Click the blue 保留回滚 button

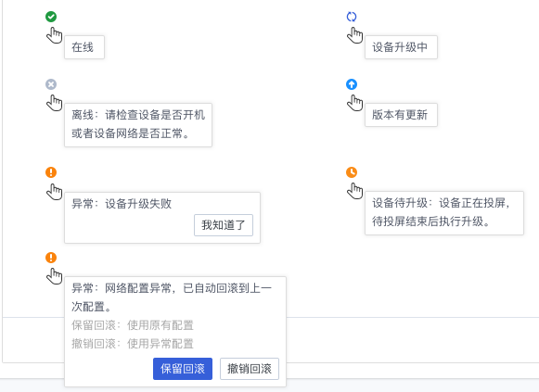click(183, 369)
